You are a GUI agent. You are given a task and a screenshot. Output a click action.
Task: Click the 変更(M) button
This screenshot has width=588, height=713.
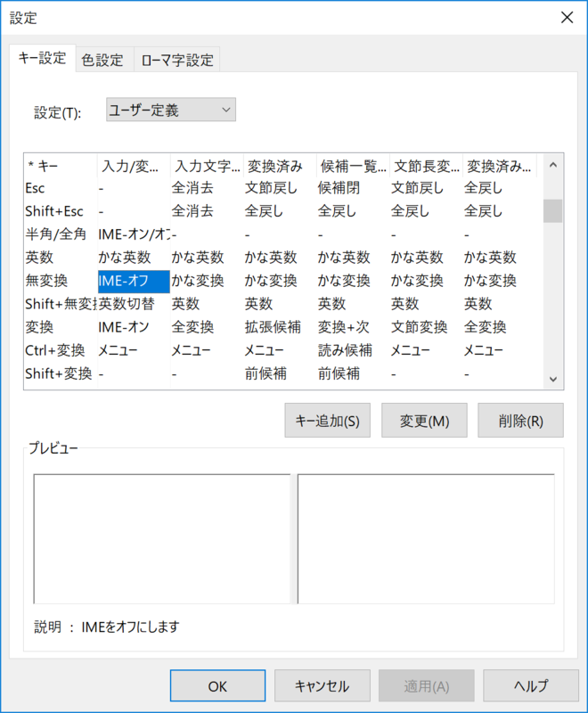pos(424,420)
